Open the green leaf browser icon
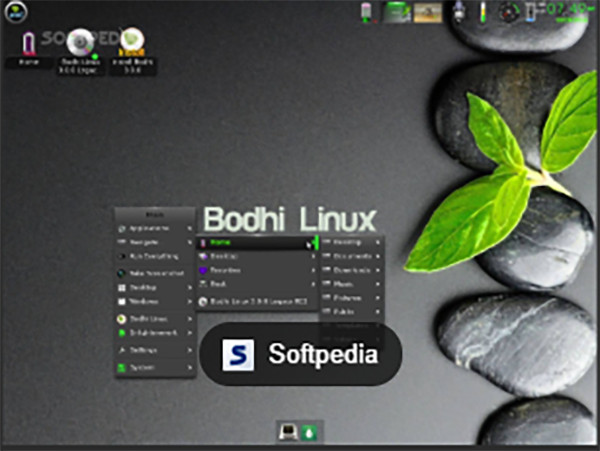The image size is (600, 451). tap(309, 433)
